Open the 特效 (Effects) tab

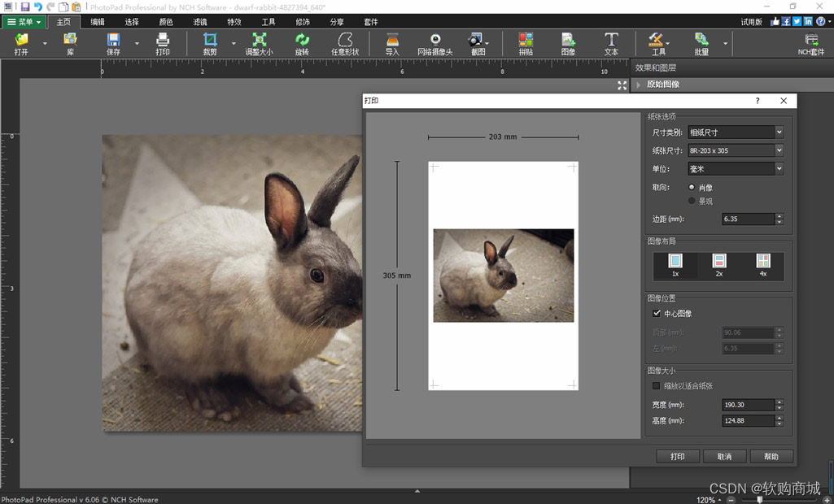[x=234, y=22]
